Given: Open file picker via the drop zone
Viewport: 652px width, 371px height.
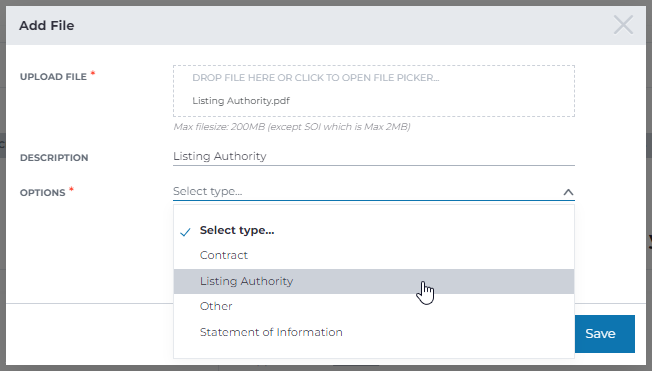Looking at the screenshot, I should click(x=374, y=91).
